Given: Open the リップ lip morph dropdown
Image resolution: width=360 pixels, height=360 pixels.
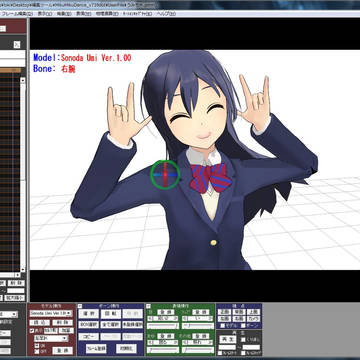Looking at the screenshot, I should point(197,319).
